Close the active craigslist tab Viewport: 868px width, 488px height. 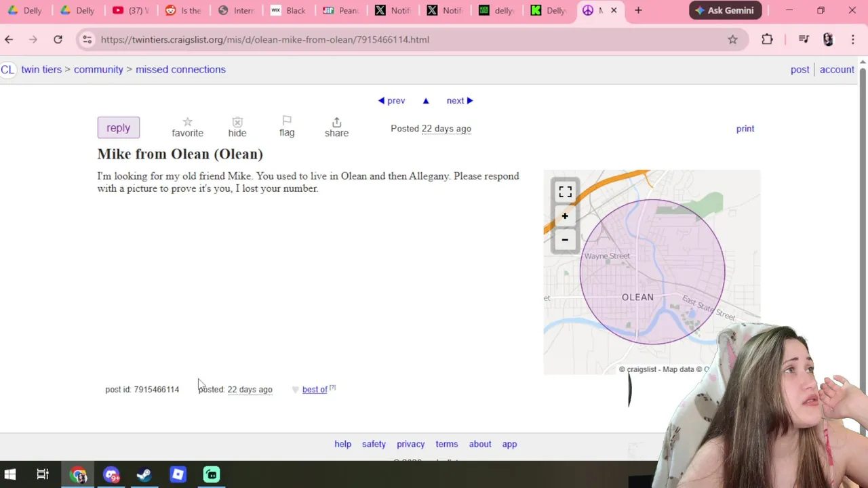coord(614,10)
